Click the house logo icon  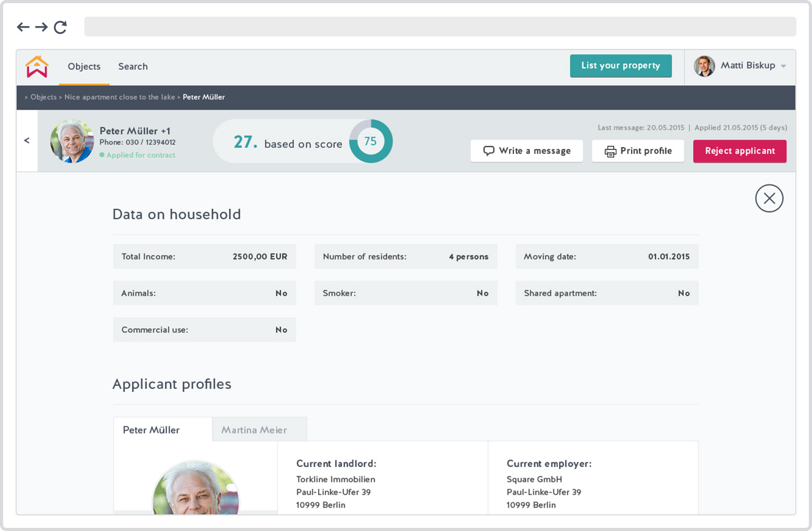[37, 67]
